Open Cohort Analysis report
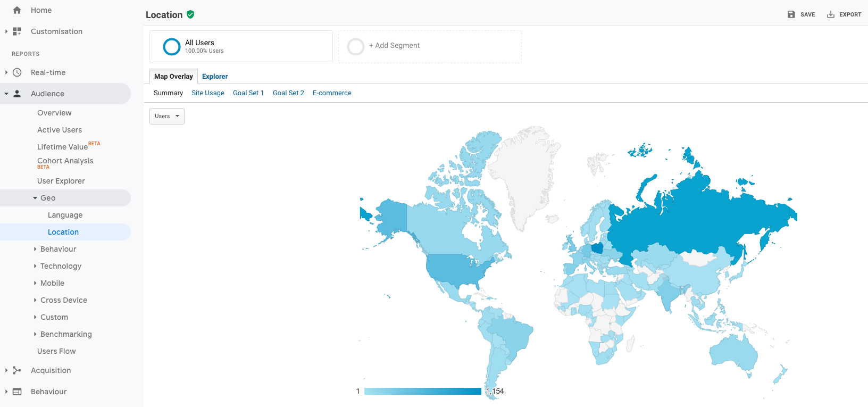The image size is (868, 407). pos(65,161)
